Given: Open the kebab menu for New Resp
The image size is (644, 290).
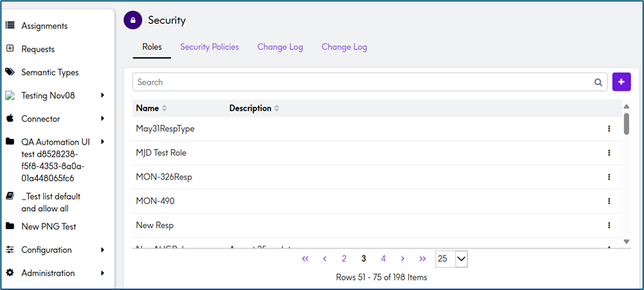Looking at the screenshot, I should click(x=609, y=225).
